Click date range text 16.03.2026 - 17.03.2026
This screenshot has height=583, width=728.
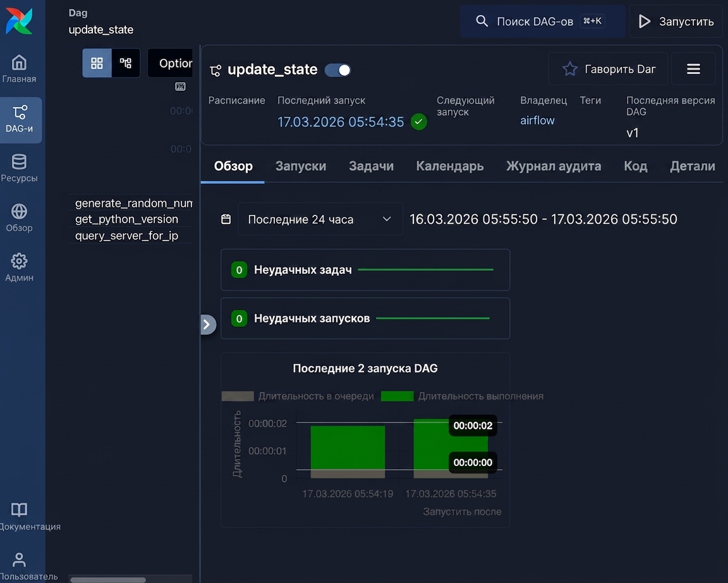click(x=543, y=219)
